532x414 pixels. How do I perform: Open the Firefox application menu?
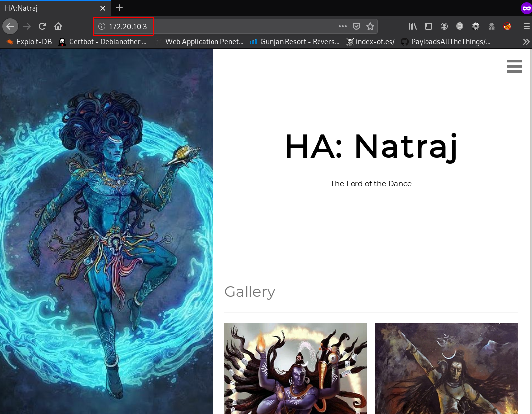tap(526, 26)
